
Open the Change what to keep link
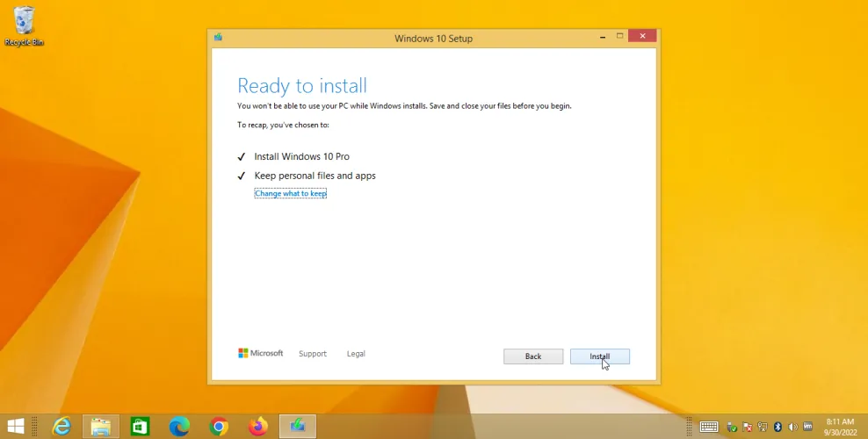290,193
